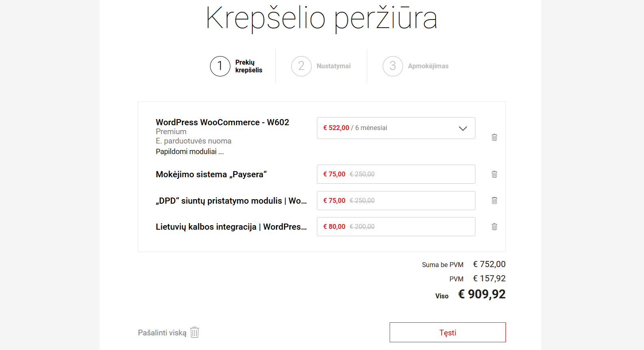Click the step 2 circle icon
Screen dimensions: 644x350
tap(301, 66)
